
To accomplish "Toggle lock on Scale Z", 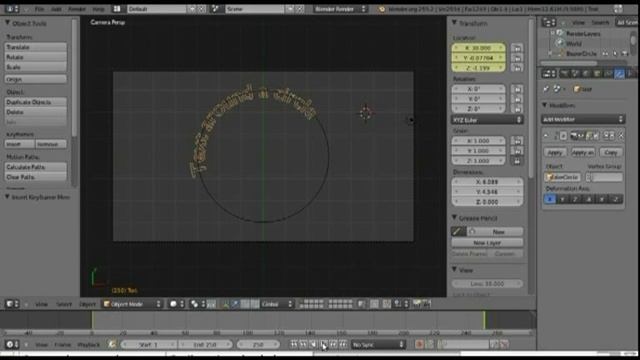I will click(517, 161).
